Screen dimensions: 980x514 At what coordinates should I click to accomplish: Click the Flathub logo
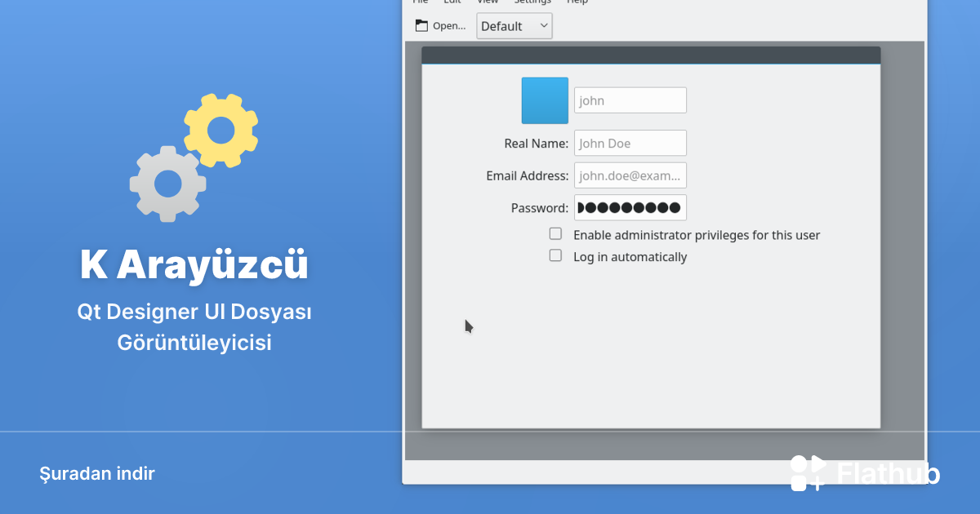tap(866, 473)
